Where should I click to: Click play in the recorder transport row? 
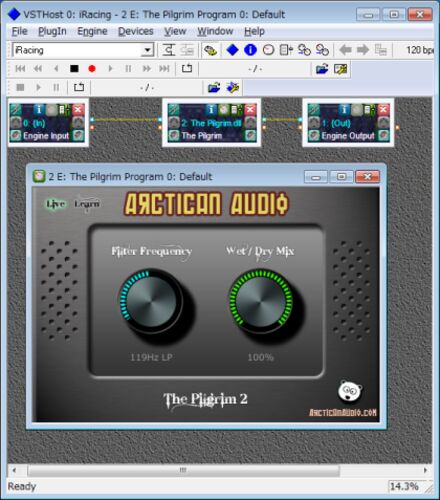pos(110,69)
